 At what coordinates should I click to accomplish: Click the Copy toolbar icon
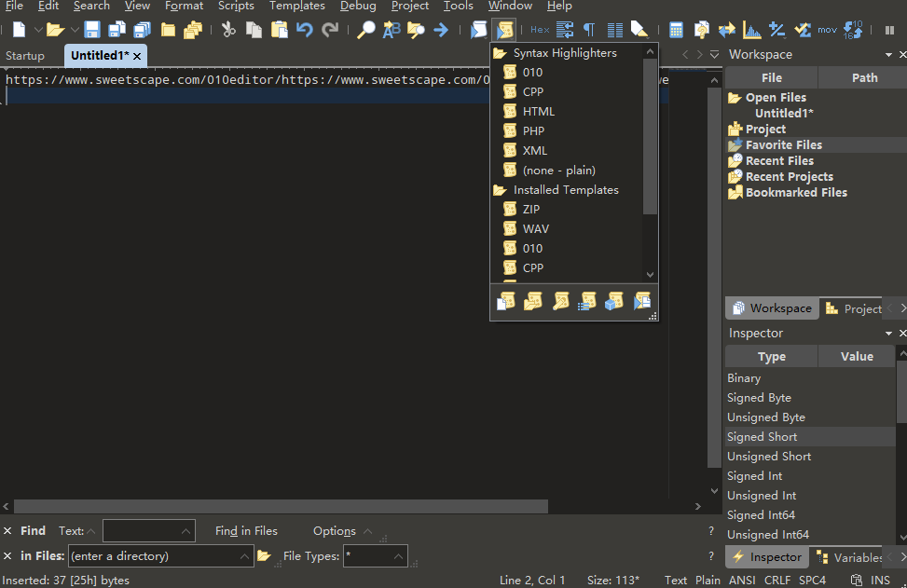254,30
